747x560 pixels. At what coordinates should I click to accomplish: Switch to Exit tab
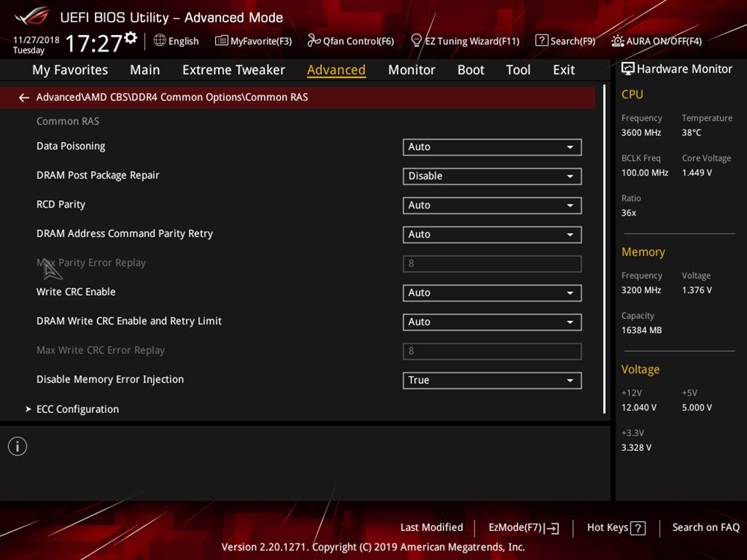pyautogui.click(x=563, y=70)
